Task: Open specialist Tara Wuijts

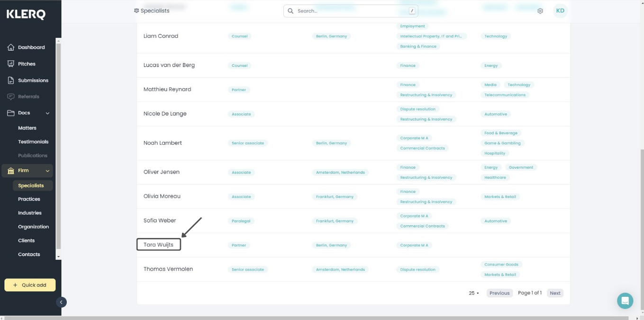Action: click(158, 245)
